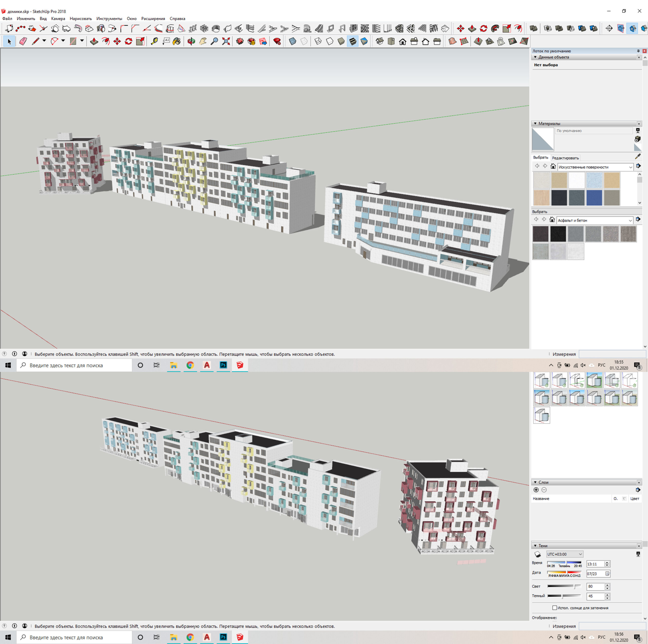Open the Файл menu
This screenshot has height=644, width=648.
7,19
